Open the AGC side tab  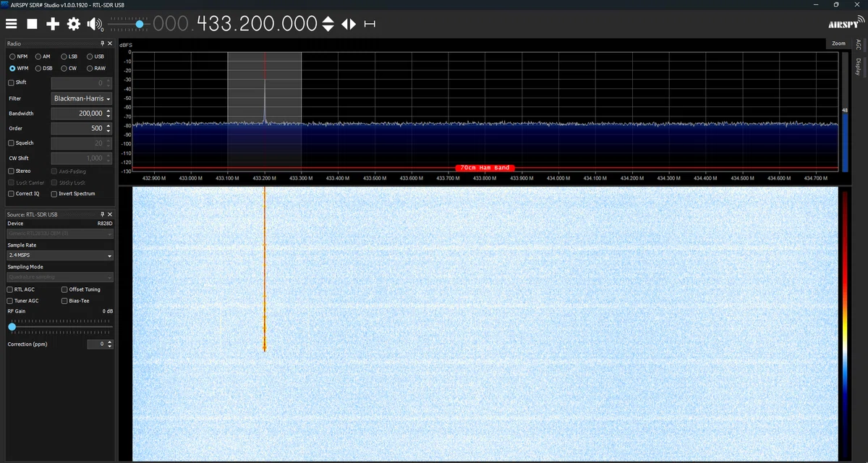[x=858, y=45]
